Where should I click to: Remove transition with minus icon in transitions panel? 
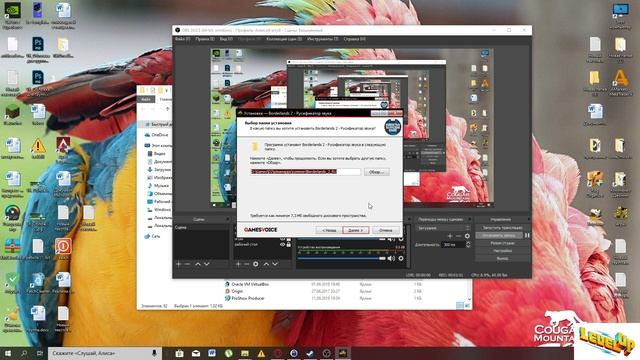458,236
